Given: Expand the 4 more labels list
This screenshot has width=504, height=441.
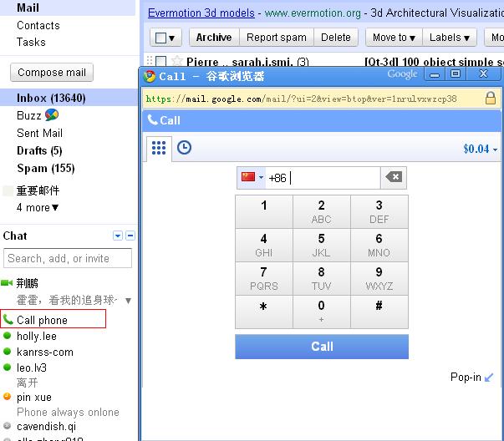Looking at the screenshot, I should point(38,207).
